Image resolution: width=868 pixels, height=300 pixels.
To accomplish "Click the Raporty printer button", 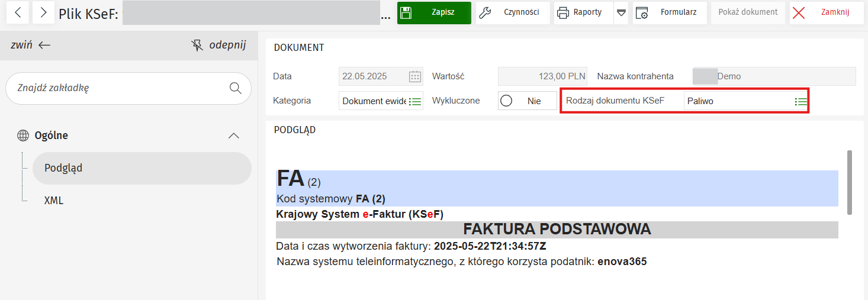I will tap(583, 12).
